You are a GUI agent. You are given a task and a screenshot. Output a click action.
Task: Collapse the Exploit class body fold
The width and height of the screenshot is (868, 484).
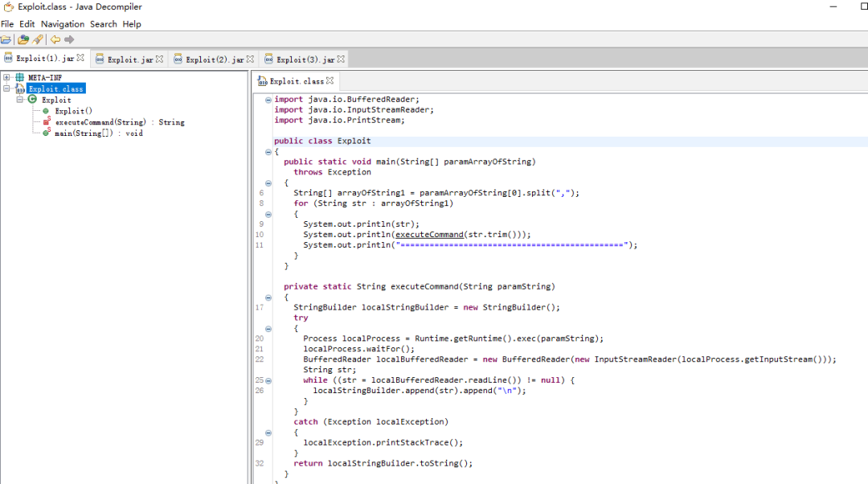(268, 152)
